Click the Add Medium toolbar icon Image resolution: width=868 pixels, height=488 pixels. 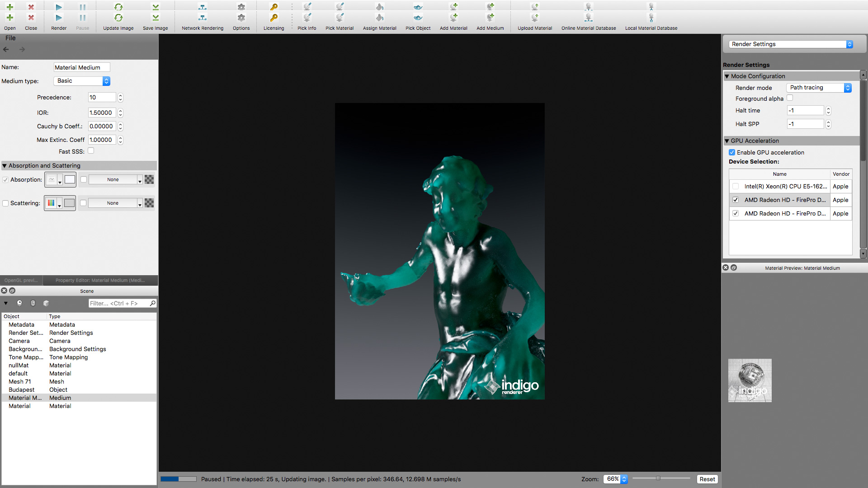[490, 18]
